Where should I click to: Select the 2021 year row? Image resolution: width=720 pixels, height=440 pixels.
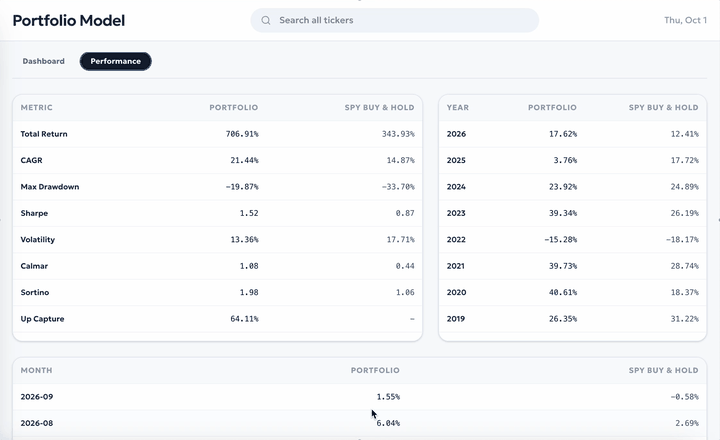[573, 266]
